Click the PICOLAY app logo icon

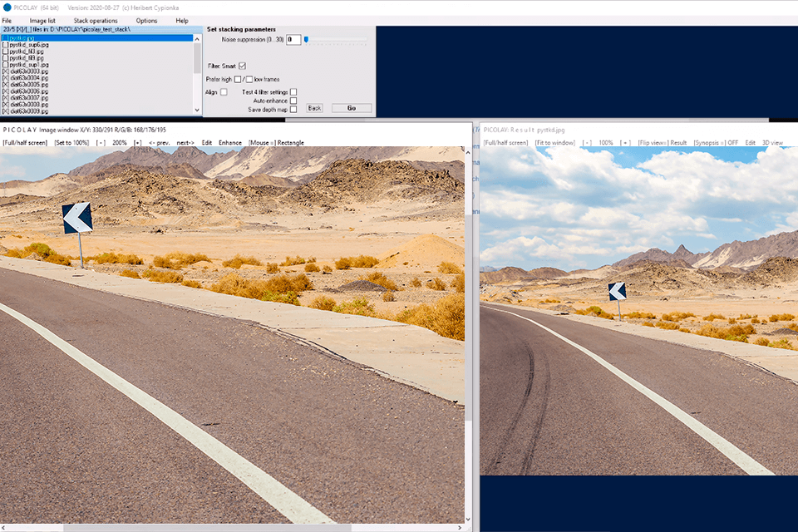[x=7, y=7]
